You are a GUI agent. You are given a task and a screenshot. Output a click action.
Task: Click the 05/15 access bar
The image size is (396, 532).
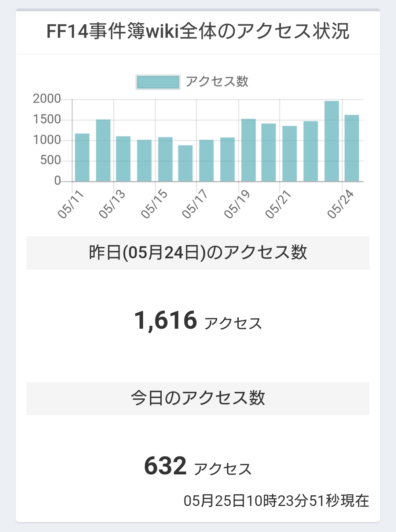[165, 159]
